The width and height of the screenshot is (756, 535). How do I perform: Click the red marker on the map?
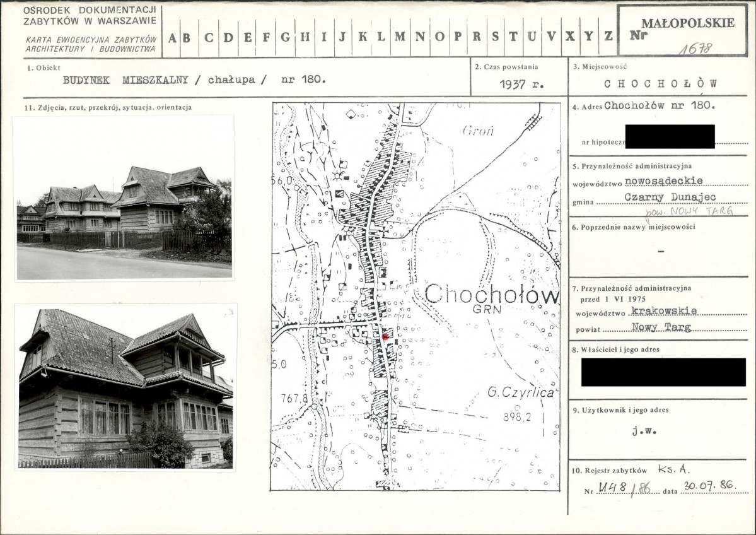[385, 337]
